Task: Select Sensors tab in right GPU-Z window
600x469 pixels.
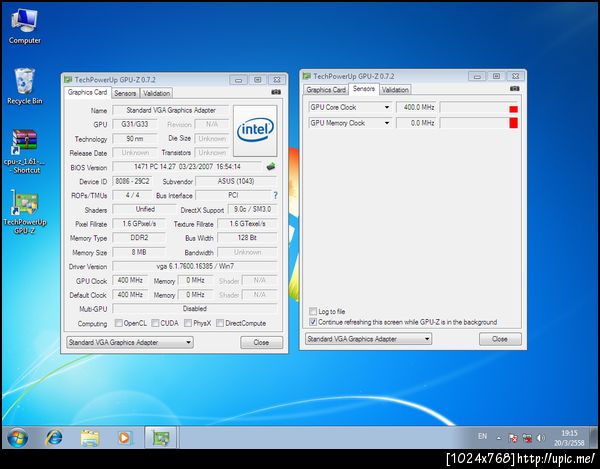Action: [x=364, y=89]
